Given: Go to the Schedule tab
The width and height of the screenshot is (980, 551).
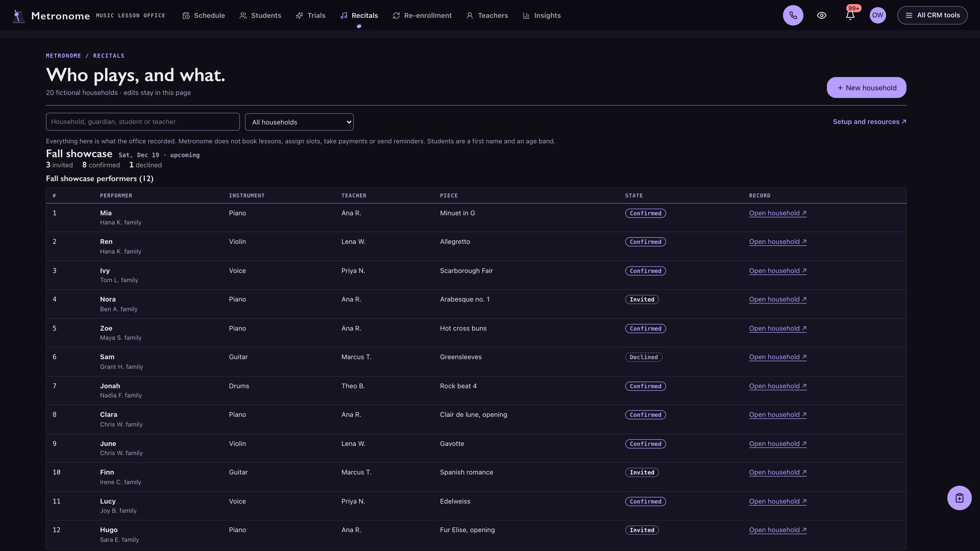Looking at the screenshot, I should pyautogui.click(x=204, y=16).
